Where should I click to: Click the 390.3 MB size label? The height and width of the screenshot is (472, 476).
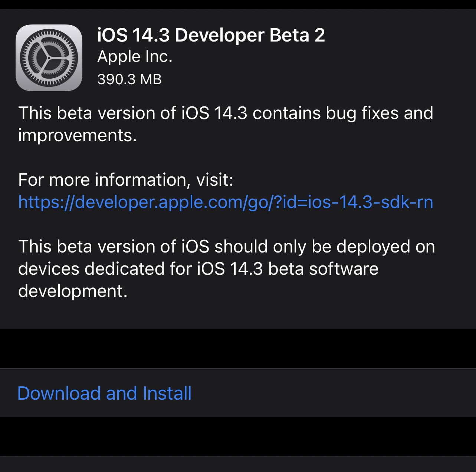(x=129, y=79)
